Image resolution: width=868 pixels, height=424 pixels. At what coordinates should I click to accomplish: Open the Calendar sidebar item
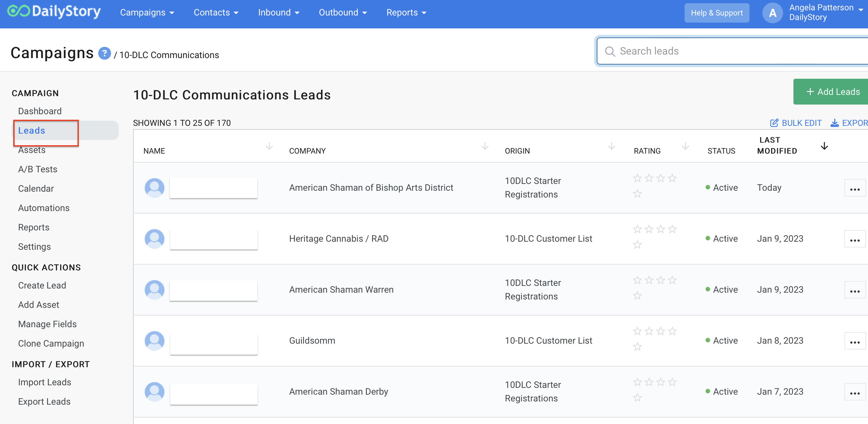36,188
